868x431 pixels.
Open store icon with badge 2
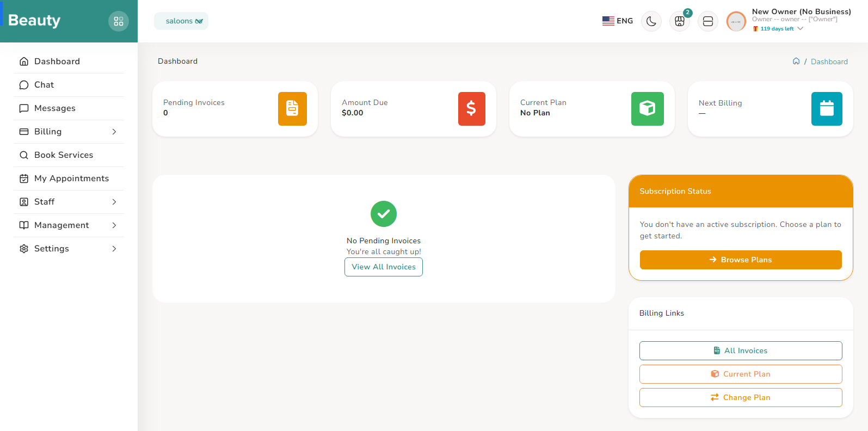click(x=680, y=21)
